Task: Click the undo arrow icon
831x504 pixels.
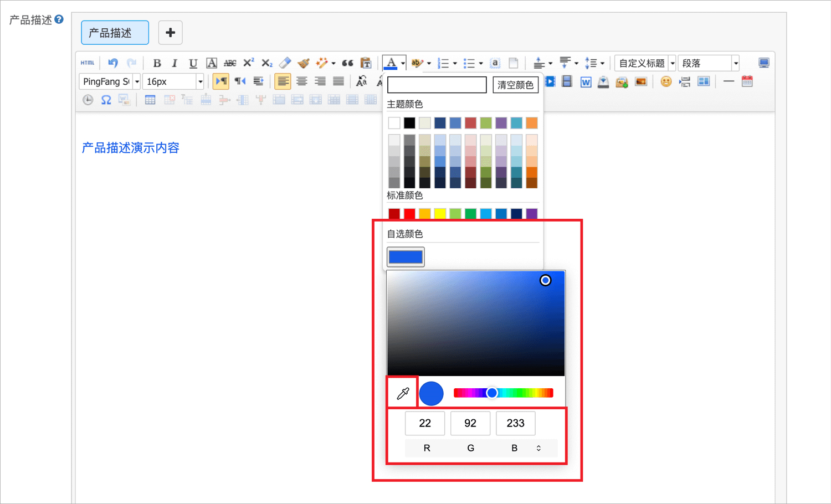Action: click(x=113, y=63)
